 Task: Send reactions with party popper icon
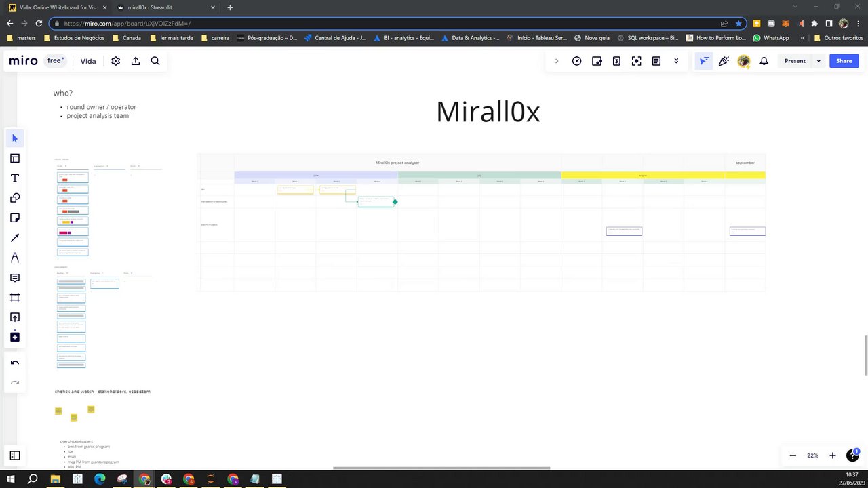tap(724, 61)
